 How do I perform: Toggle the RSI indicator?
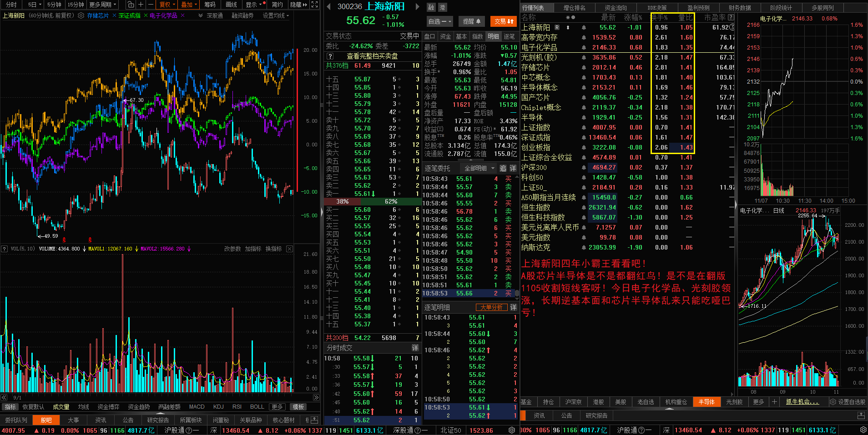point(237,407)
